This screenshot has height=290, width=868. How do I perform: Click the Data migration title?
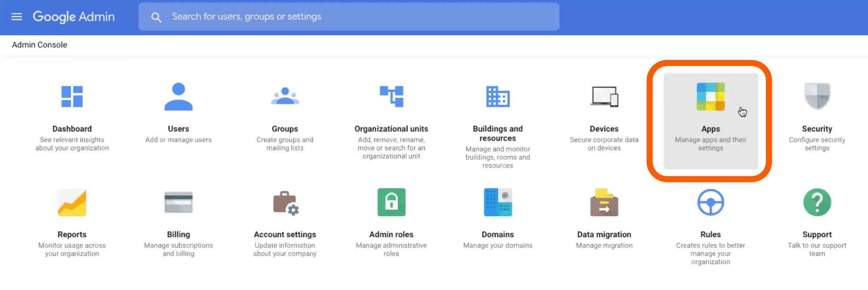(x=604, y=234)
